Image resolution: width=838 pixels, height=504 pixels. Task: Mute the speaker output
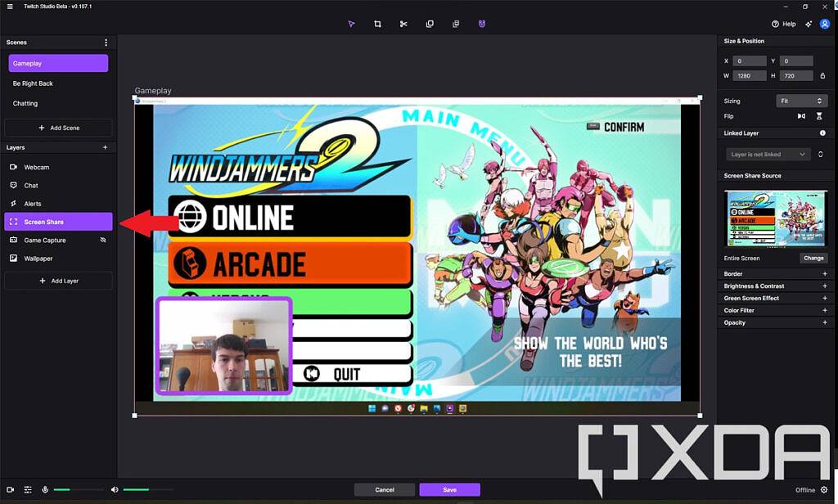coord(115,489)
